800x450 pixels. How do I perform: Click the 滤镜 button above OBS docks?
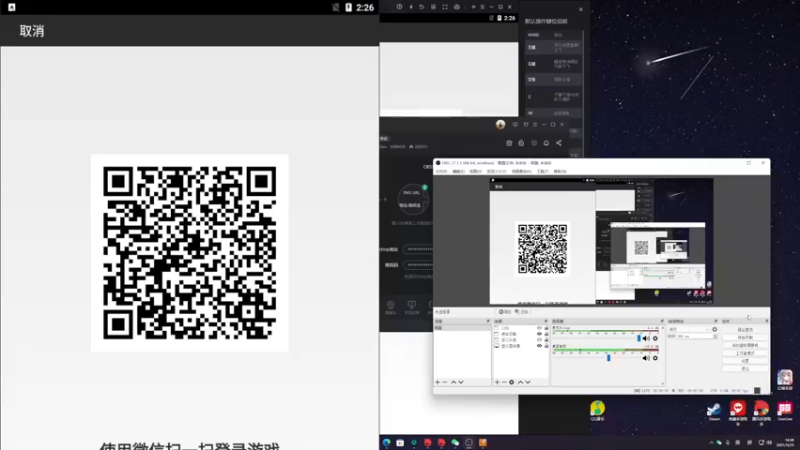521,312
